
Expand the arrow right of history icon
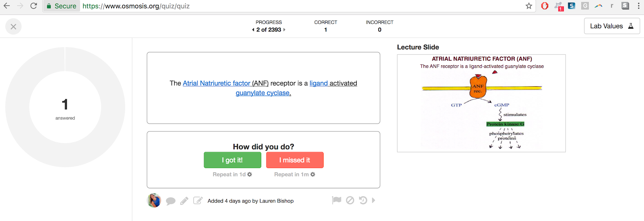(x=374, y=200)
